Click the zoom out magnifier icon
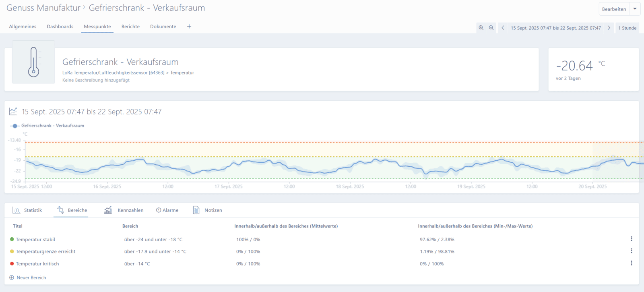This screenshot has width=644, height=292. tap(491, 28)
